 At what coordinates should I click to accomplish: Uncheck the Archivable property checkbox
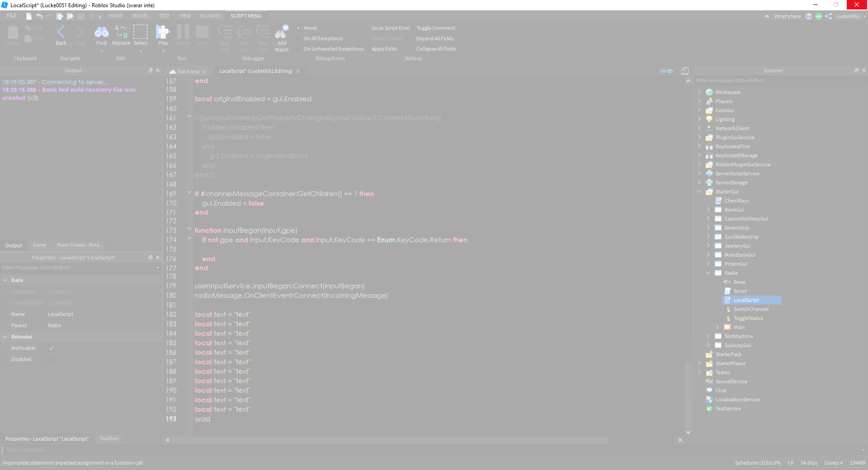coord(51,348)
